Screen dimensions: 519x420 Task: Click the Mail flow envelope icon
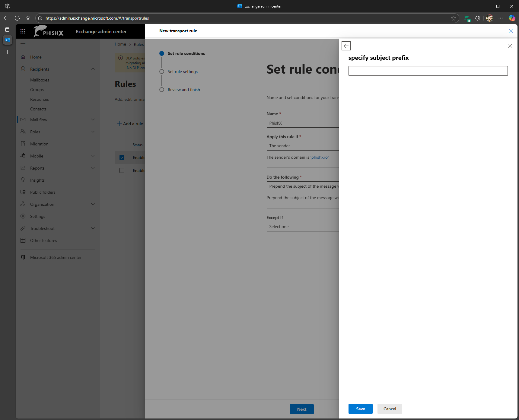tap(23, 119)
